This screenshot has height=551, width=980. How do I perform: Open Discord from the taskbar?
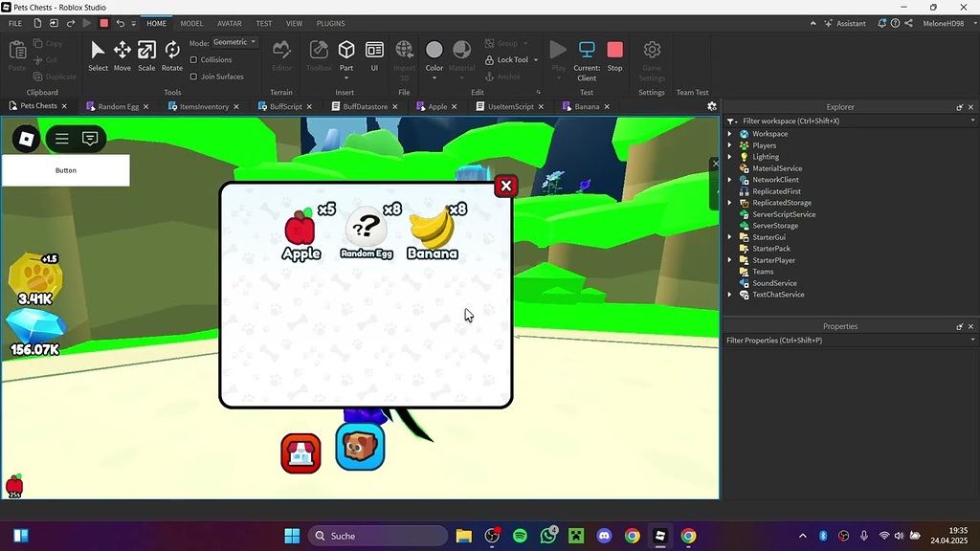pos(604,536)
